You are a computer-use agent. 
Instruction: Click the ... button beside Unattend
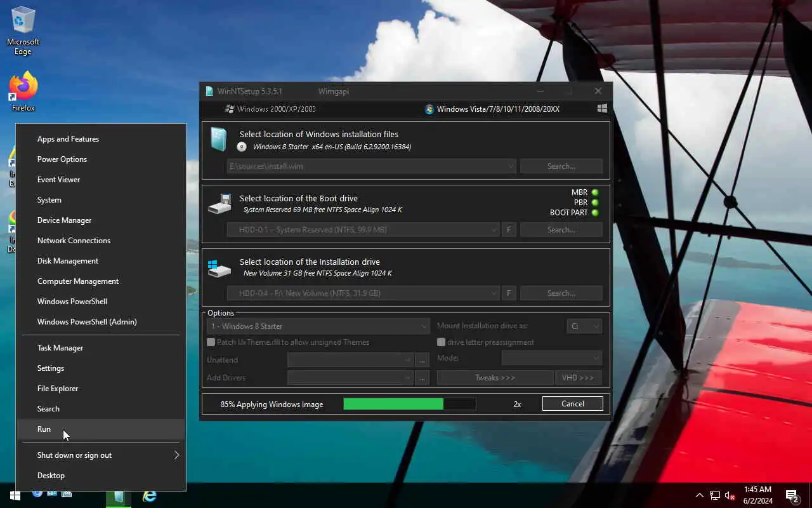click(422, 360)
